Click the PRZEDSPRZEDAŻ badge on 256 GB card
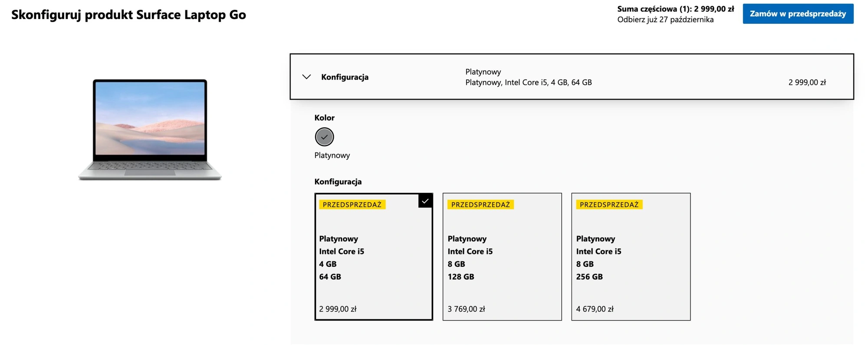 coord(609,205)
